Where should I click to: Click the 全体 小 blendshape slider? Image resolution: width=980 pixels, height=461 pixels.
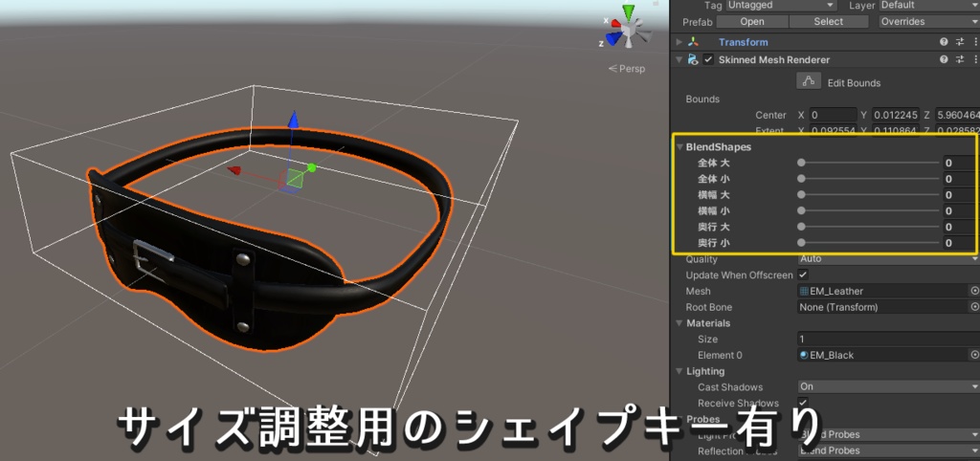tap(869, 179)
